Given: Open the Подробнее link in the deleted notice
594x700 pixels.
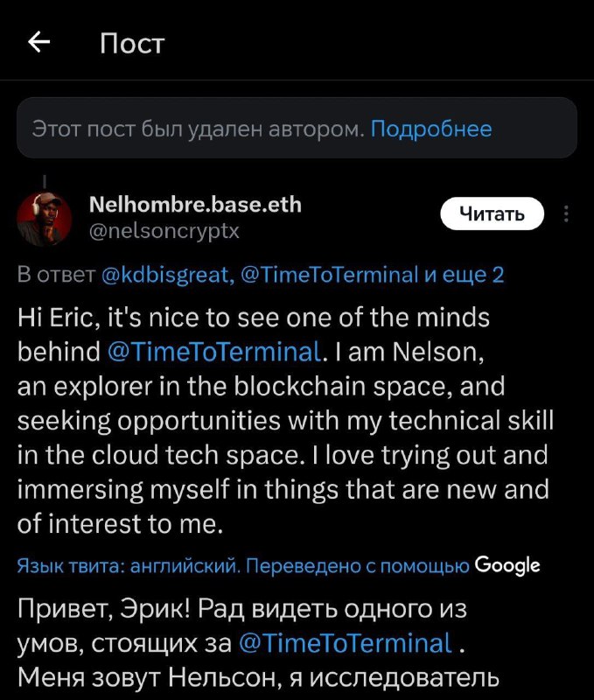Looking at the screenshot, I should 431,129.
